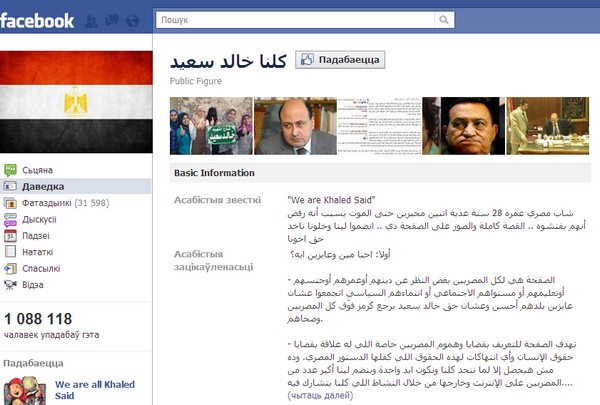Open the We are all Khaled Said link
600x405 pixels.
click(95, 390)
